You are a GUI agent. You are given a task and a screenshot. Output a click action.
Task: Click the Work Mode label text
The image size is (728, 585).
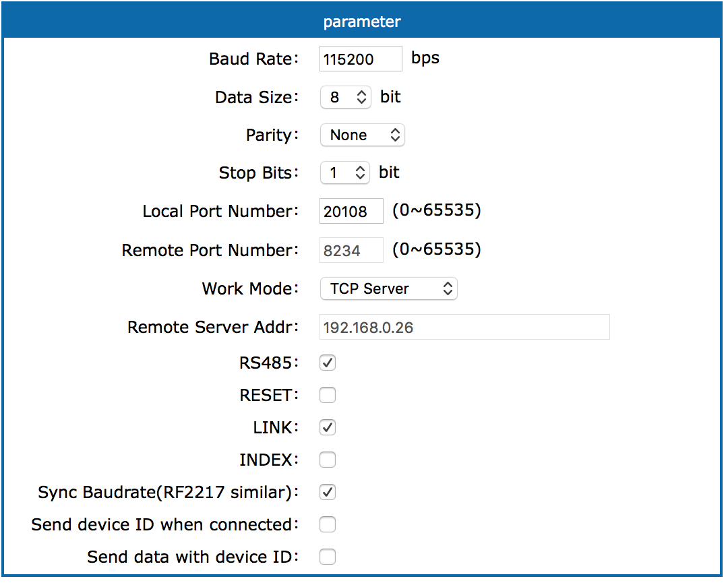tap(250, 288)
